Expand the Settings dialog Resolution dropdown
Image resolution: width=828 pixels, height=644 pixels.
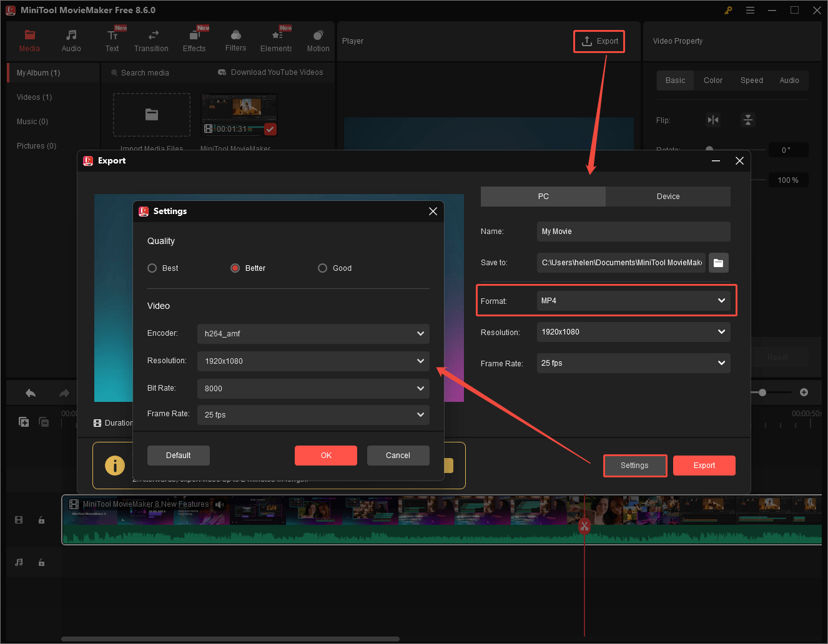(x=313, y=361)
